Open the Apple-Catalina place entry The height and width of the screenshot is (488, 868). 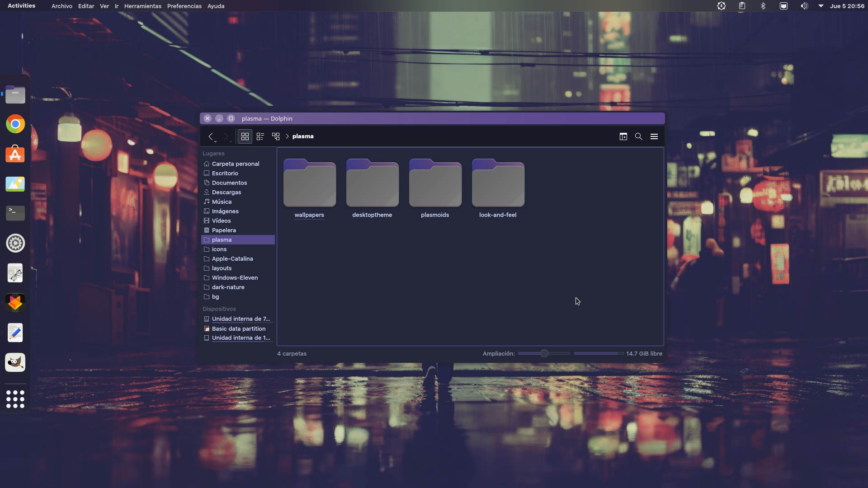click(238, 259)
